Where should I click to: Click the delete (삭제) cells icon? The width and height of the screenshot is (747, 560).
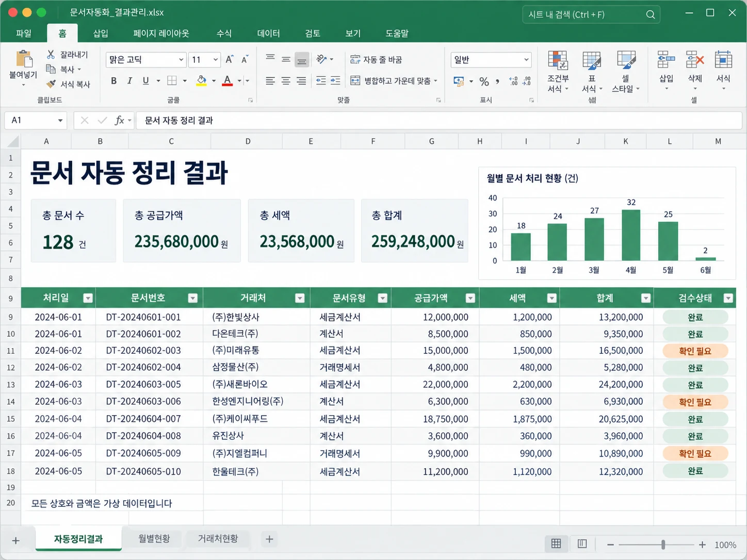tap(695, 60)
